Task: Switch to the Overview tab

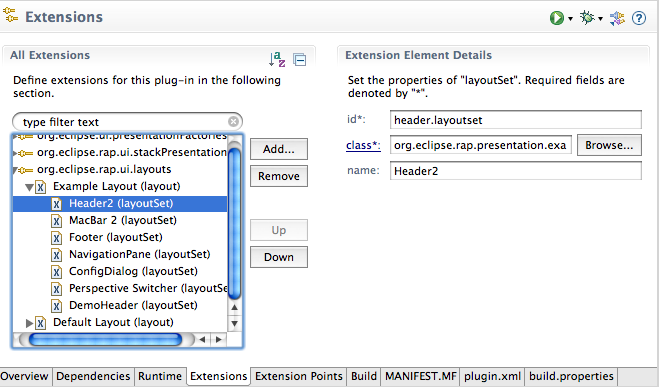Action: 25,376
